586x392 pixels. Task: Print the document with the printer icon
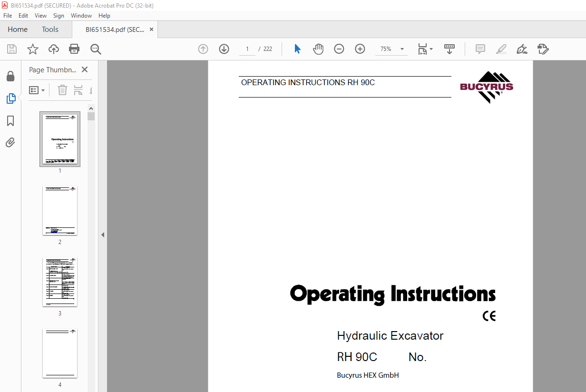[x=74, y=49]
